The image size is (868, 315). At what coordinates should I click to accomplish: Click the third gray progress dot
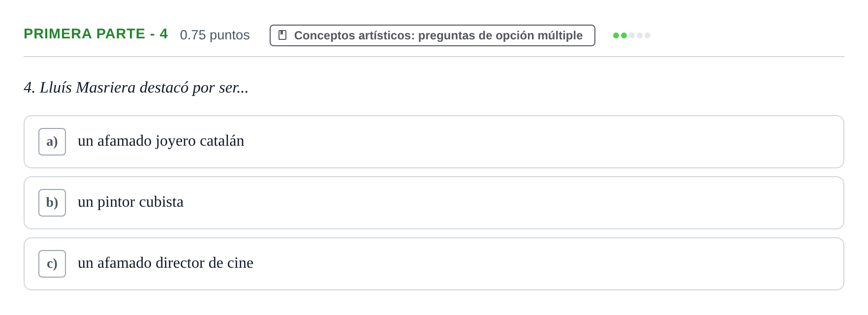tap(632, 35)
